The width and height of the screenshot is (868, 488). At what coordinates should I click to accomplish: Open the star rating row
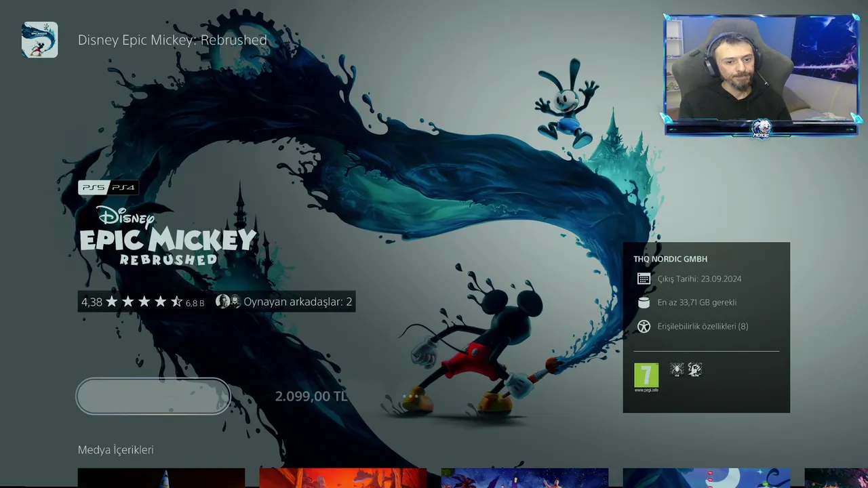pyautogui.click(x=144, y=302)
